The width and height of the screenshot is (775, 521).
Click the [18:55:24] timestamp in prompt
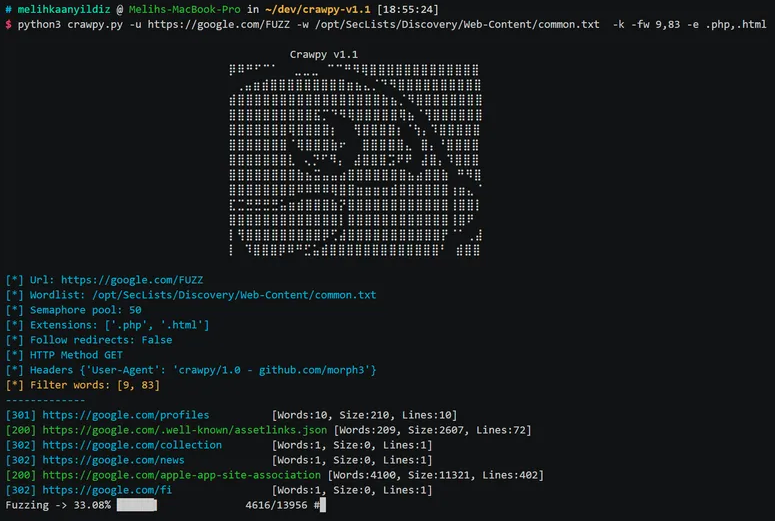pos(408,9)
